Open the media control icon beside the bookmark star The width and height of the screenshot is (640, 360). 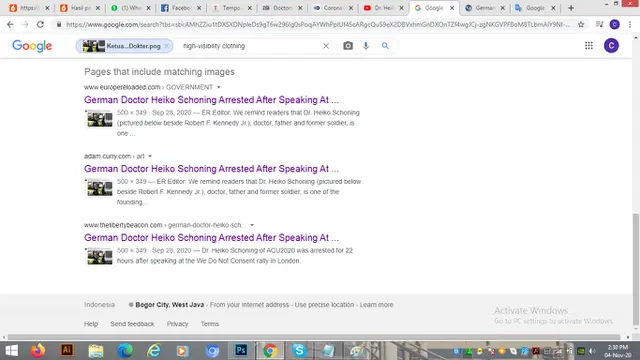pyautogui.click(x=599, y=24)
